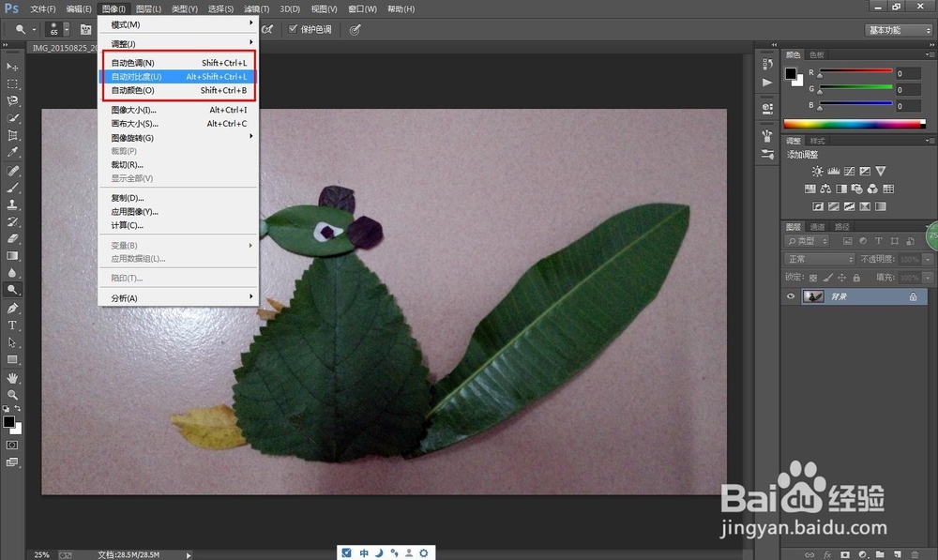Expand the 图像旋转(G) submenu
The height and width of the screenshot is (560, 938).
[x=178, y=138]
